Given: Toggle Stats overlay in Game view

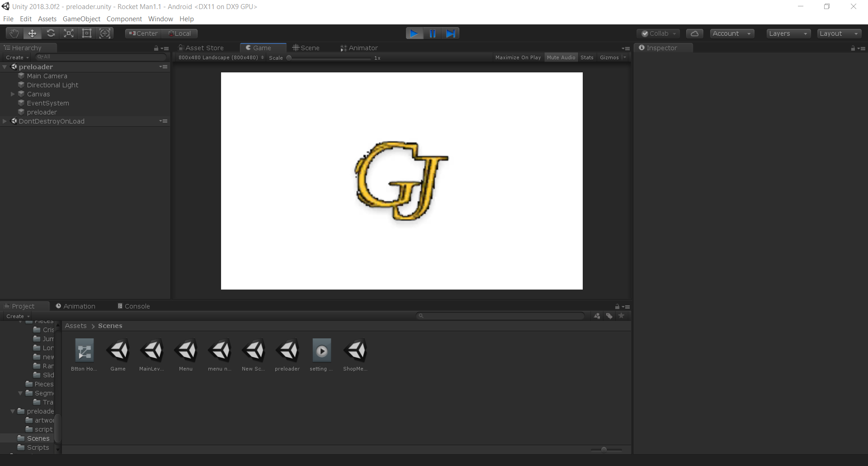Looking at the screenshot, I should tap(587, 57).
